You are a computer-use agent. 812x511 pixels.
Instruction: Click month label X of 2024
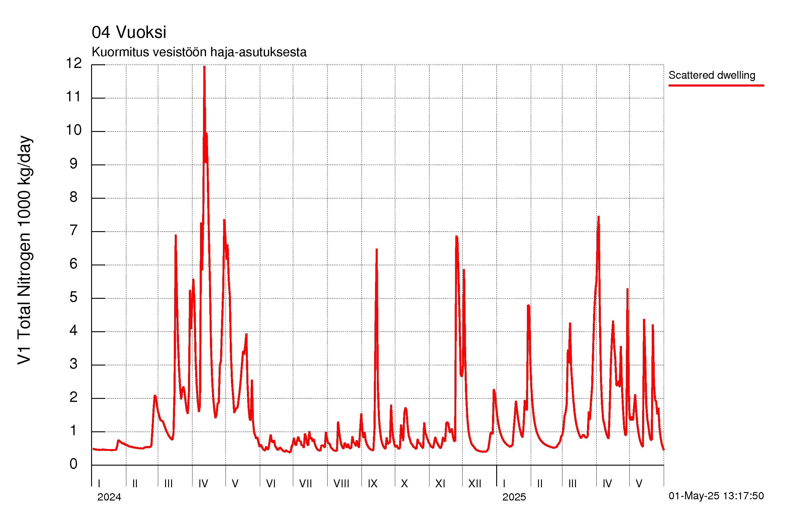pyautogui.click(x=404, y=484)
